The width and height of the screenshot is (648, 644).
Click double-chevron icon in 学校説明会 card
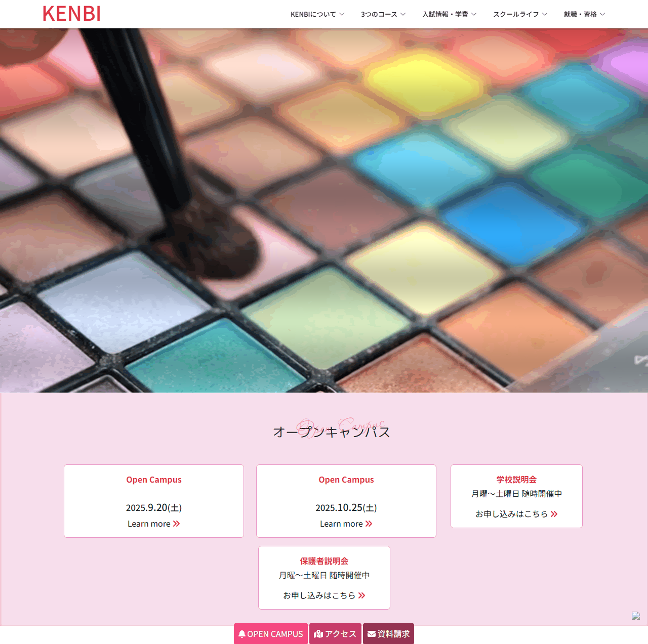tap(554, 514)
